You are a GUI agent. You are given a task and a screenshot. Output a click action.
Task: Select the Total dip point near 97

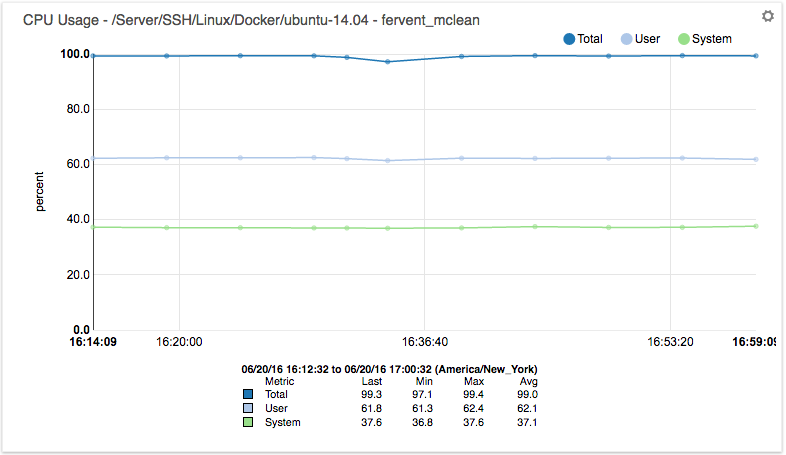[387, 62]
